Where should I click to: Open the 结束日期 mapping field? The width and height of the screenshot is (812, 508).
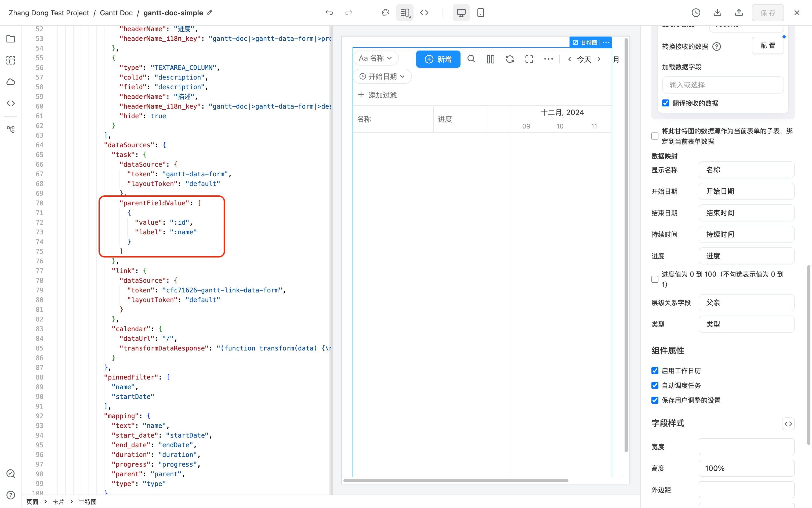tap(746, 213)
